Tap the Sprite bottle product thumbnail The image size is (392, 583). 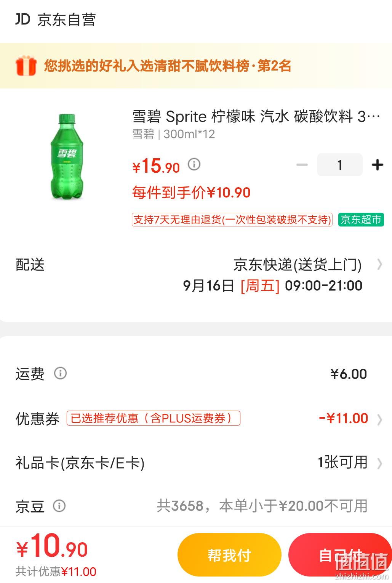[x=67, y=157]
